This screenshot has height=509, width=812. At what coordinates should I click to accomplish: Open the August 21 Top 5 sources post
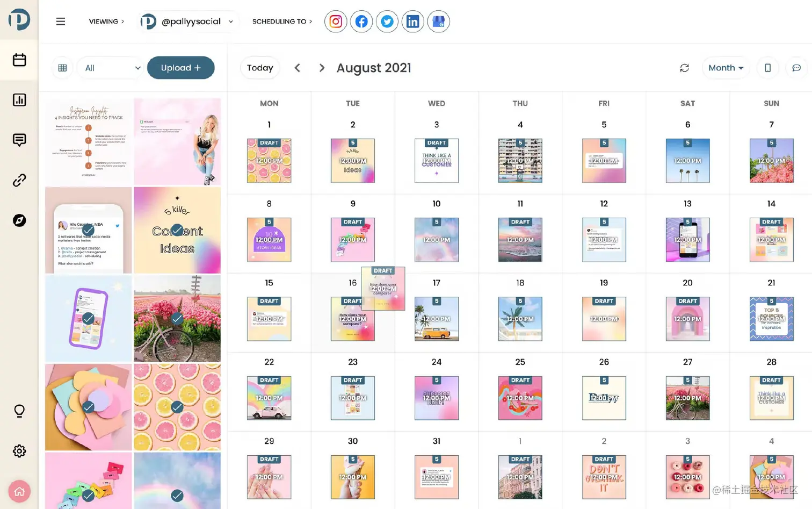tap(771, 319)
